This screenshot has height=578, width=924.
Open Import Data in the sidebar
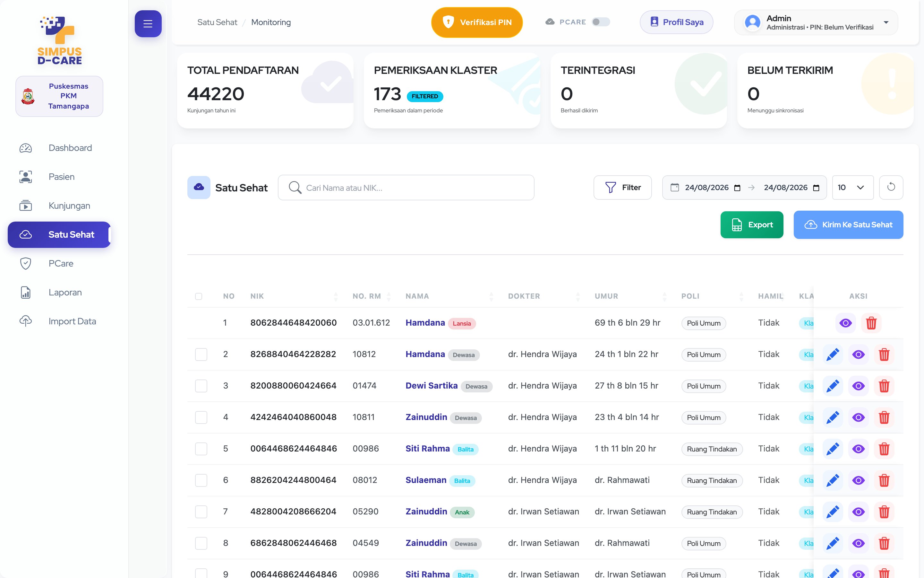tap(59, 321)
